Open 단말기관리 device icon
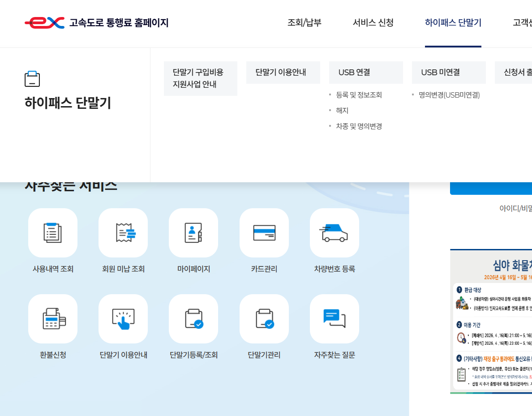This screenshot has width=532, height=416. (264, 319)
